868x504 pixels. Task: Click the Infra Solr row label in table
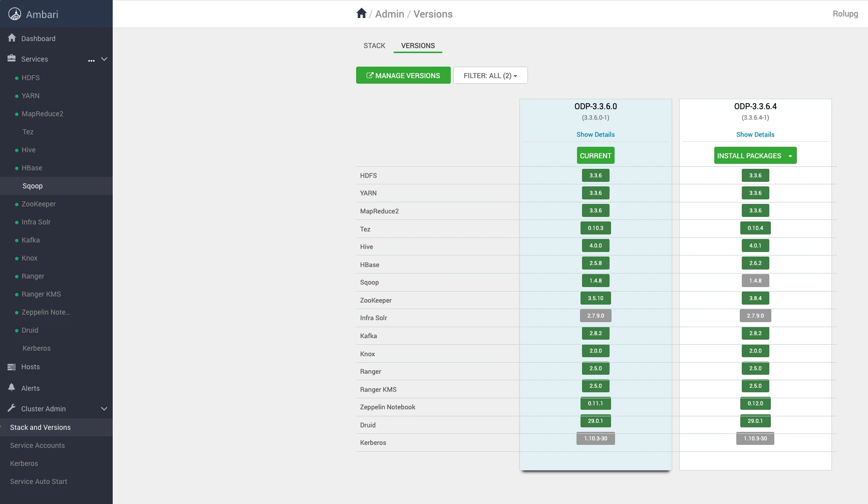point(374,318)
